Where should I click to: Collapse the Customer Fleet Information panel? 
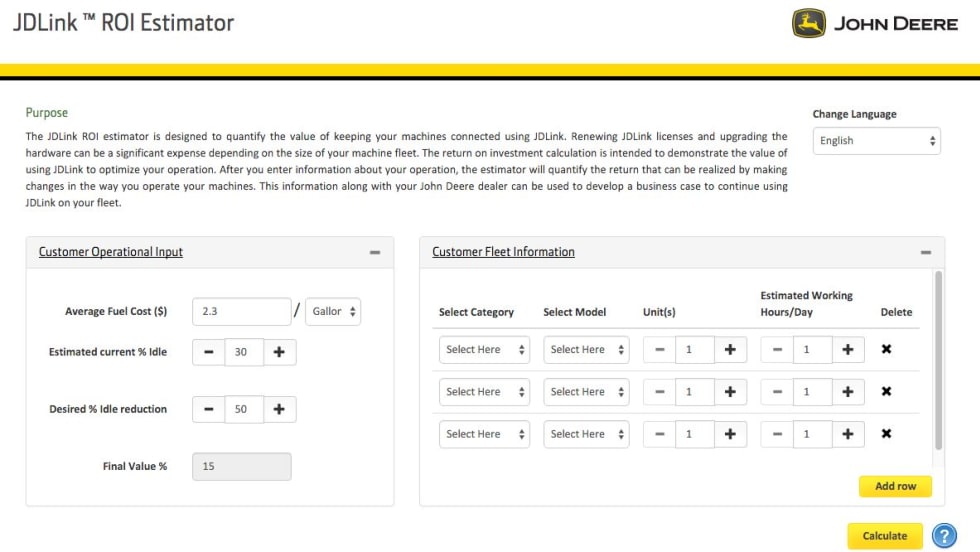click(925, 253)
